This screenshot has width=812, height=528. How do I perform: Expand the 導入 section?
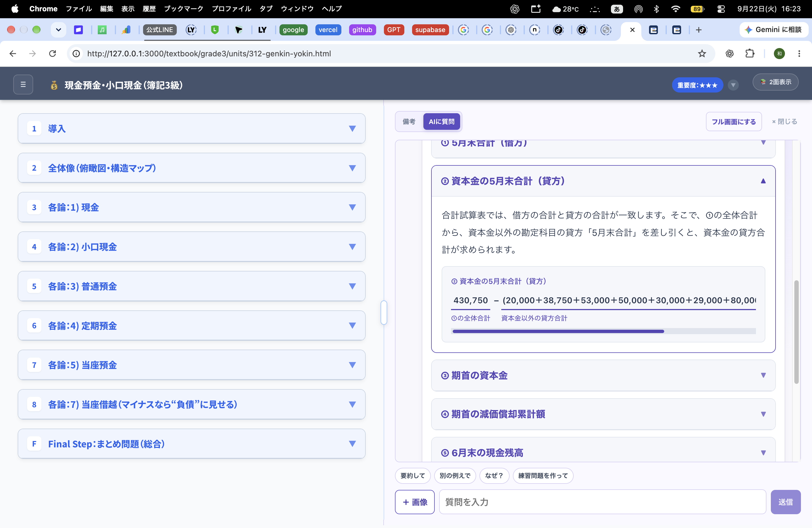[x=191, y=129]
